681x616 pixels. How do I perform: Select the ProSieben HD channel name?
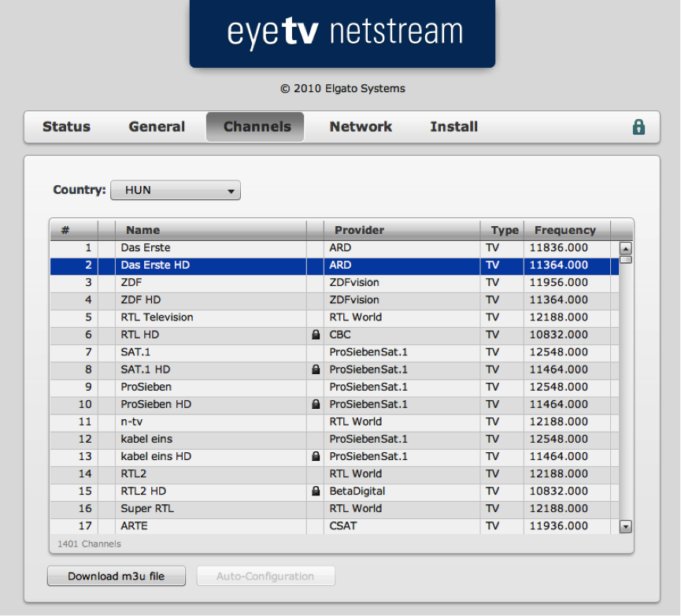click(156, 404)
